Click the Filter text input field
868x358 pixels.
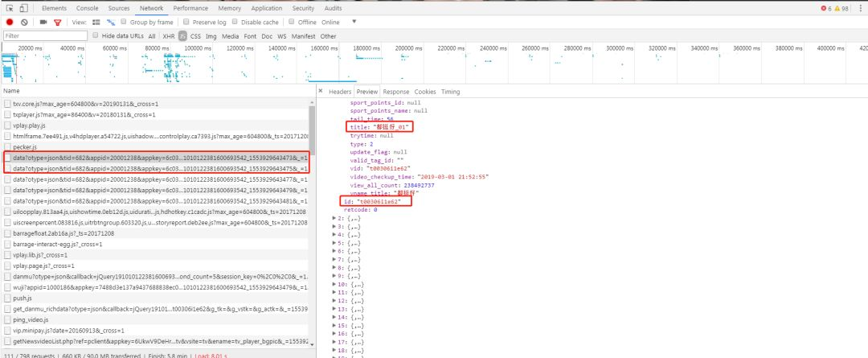(x=45, y=36)
